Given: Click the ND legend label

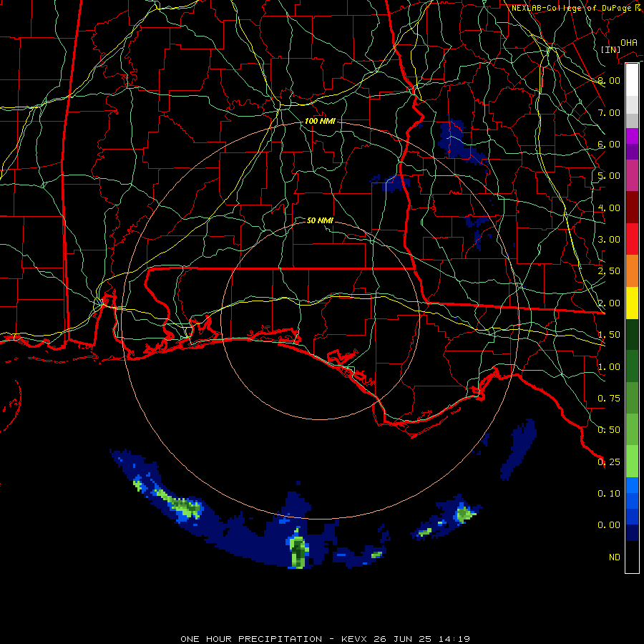Looking at the screenshot, I should coord(615,557).
